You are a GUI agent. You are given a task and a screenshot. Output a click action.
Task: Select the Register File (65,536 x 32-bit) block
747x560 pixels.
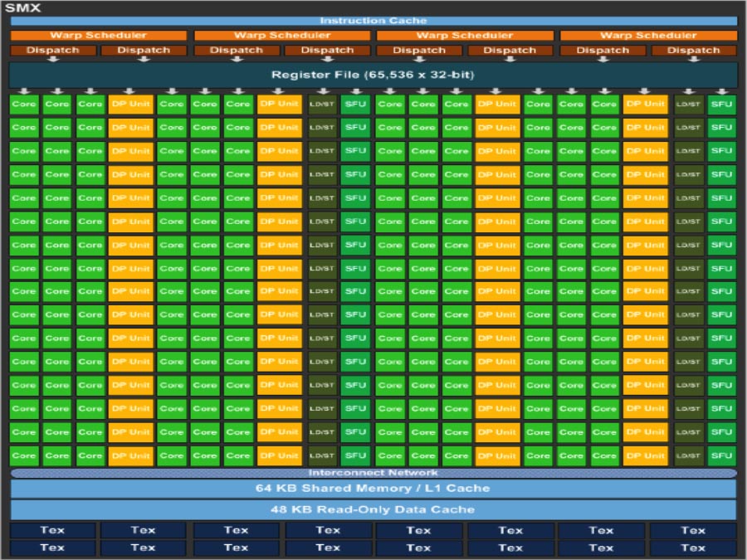click(x=373, y=75)
